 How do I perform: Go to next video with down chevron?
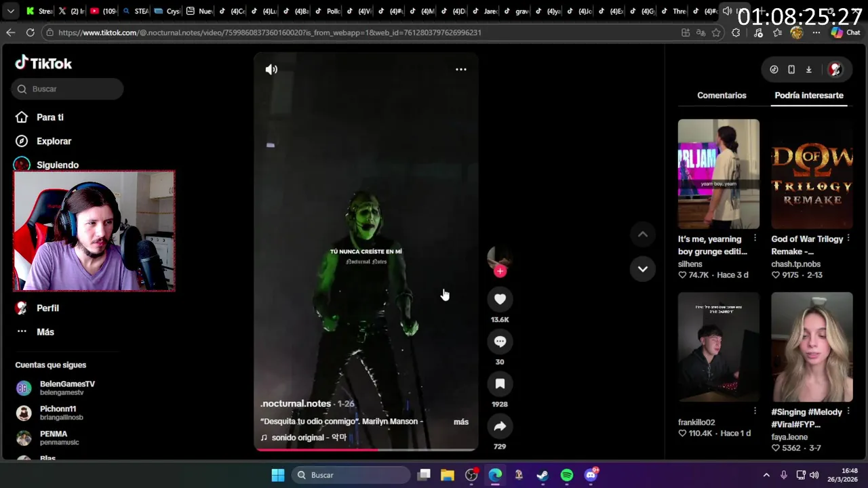[642, 269]
